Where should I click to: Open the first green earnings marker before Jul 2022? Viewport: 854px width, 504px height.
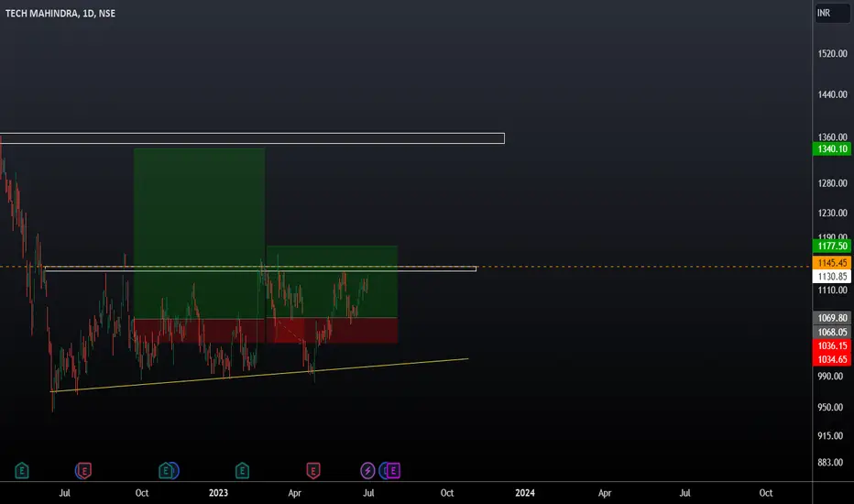[x=22, y=470]
